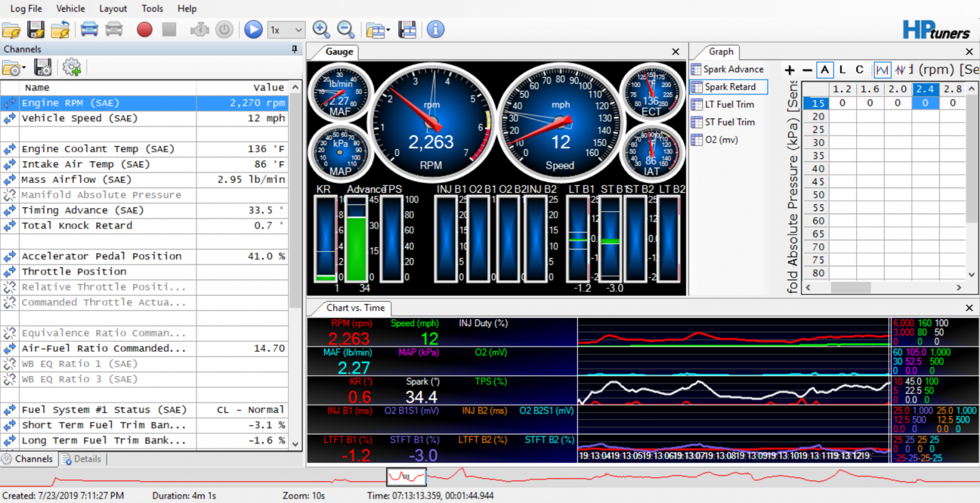Open channels config folder icon dropdown
Screen dimensions: 980x503
[13, 67]
